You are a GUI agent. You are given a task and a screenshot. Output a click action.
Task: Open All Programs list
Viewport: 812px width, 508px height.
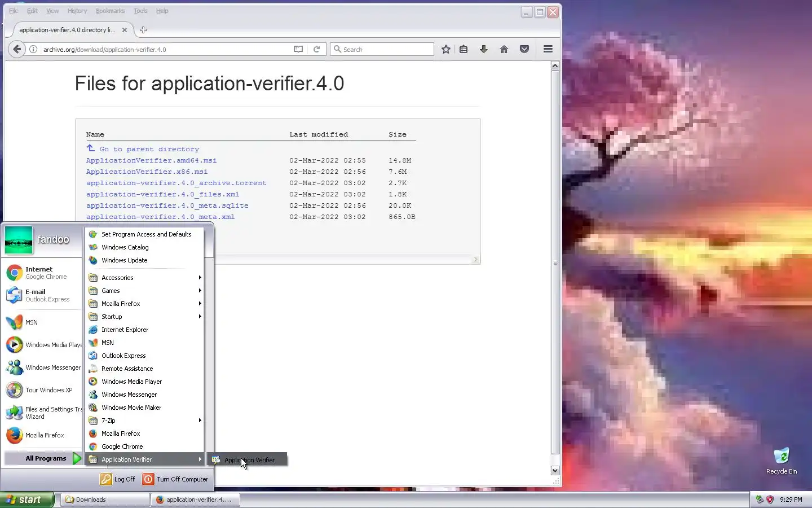pyautogui.click(x=43, y=458)
